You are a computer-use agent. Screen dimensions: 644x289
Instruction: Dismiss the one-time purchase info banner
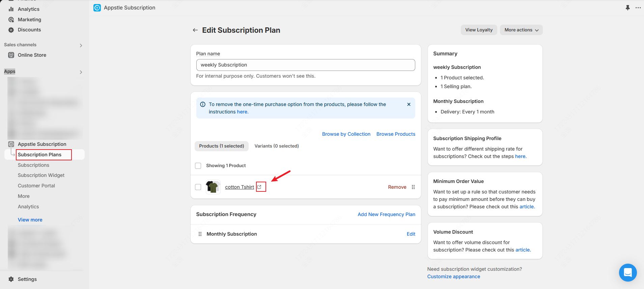coord(409,104)
